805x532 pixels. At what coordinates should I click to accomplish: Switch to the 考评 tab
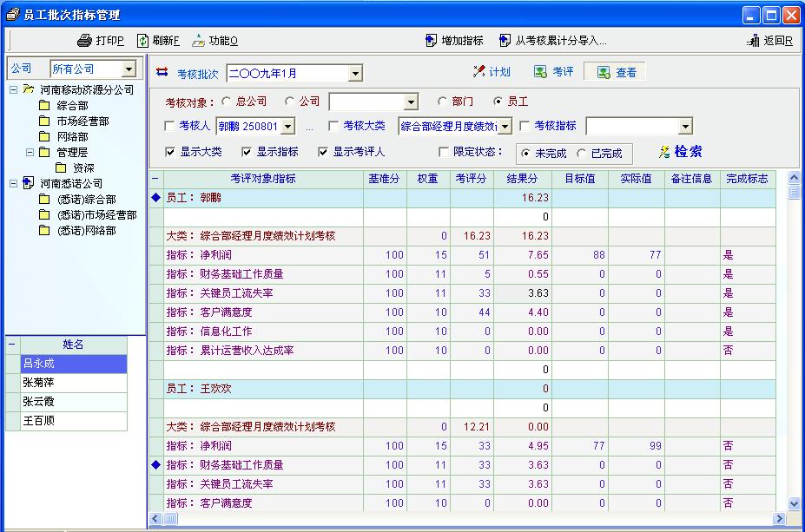(553, 72)
